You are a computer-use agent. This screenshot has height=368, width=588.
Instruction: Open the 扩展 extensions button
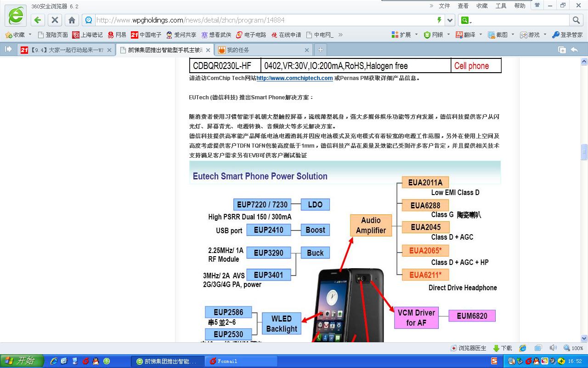point(401,34)
